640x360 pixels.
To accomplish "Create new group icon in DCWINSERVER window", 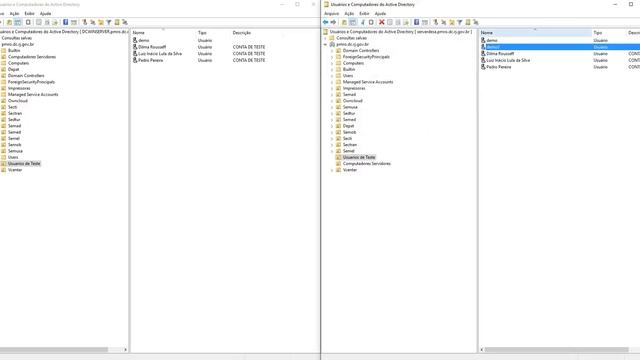I will point(93,22).
